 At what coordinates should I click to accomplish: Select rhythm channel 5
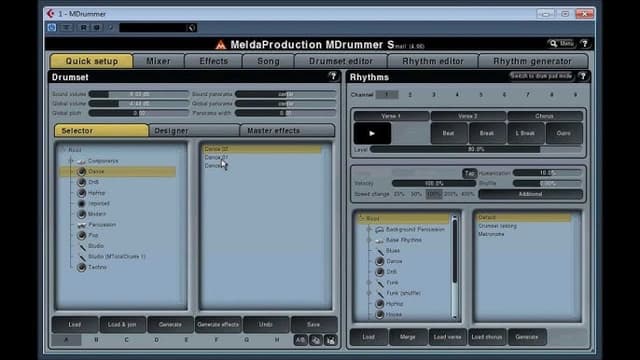point(481,95)
